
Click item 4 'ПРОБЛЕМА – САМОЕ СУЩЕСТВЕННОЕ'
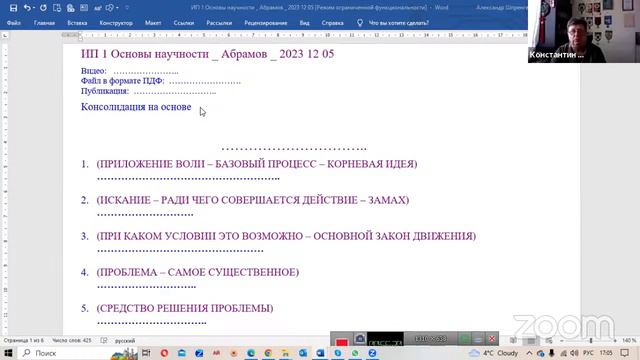(x=198, y=272)
